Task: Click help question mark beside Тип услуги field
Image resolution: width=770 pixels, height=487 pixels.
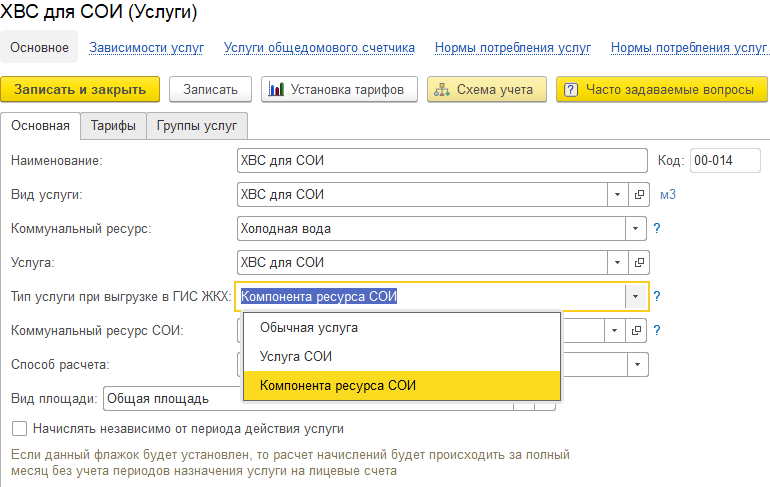Action: (657, 297)
